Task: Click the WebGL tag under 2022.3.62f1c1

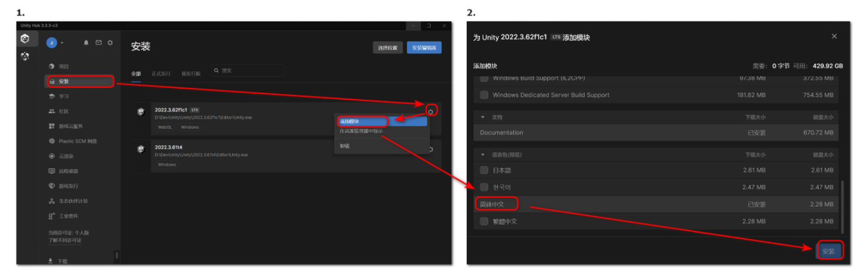Action: pyautogui.click(x=165, y=127)
